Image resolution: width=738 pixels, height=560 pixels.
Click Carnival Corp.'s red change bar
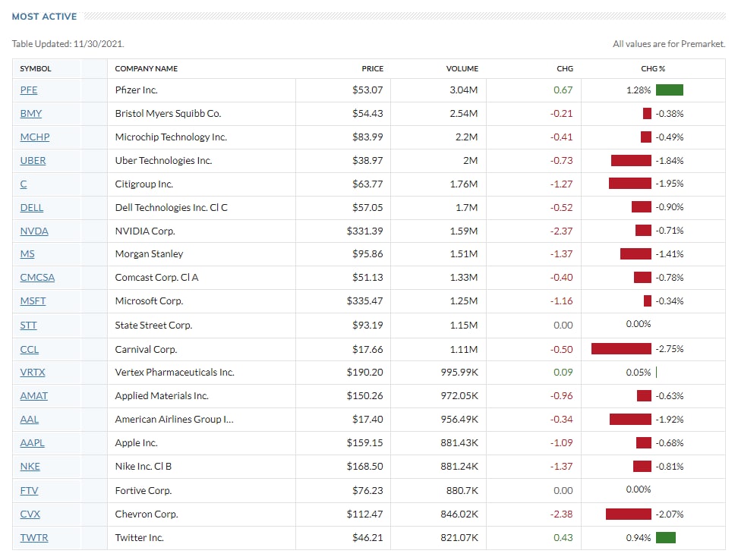621,348
